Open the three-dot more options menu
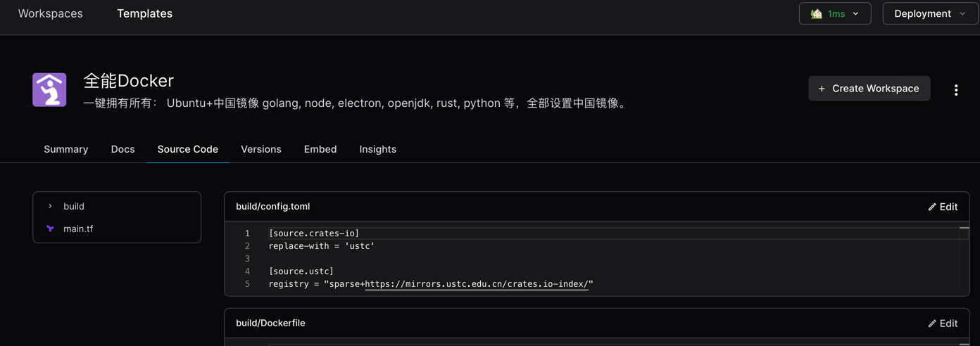The image size is (980, 346). (x=955, y=90)
